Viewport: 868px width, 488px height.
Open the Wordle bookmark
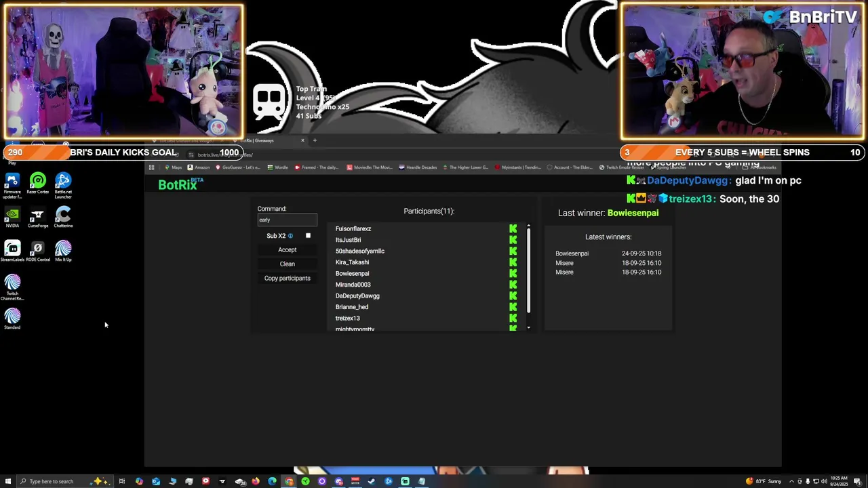(278, 167)
